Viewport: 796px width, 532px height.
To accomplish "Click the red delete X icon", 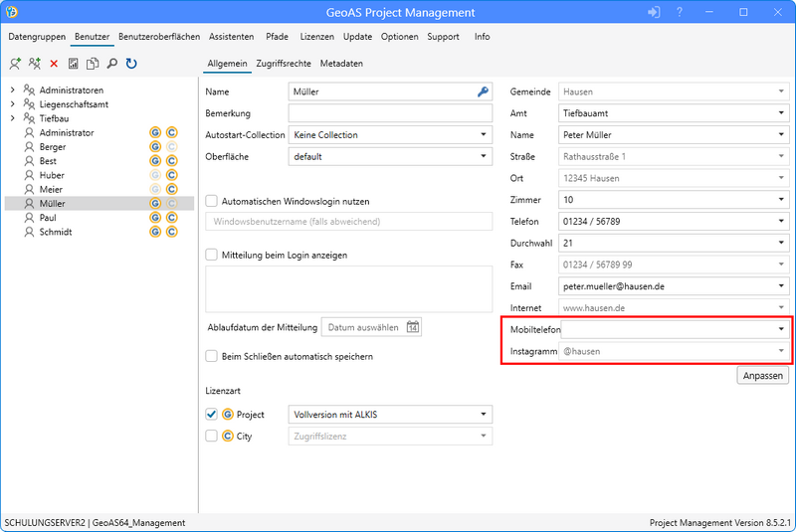I will [x=54, y=64].
